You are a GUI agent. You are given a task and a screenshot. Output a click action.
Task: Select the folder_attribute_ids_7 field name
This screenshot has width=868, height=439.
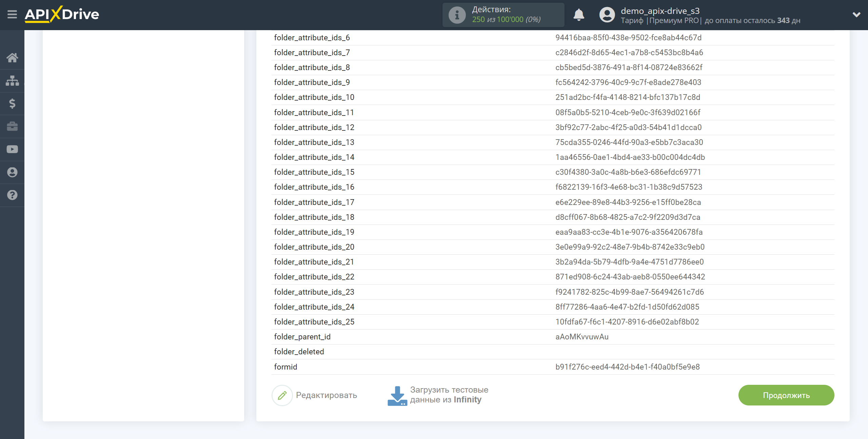click(x=312, y=53)
